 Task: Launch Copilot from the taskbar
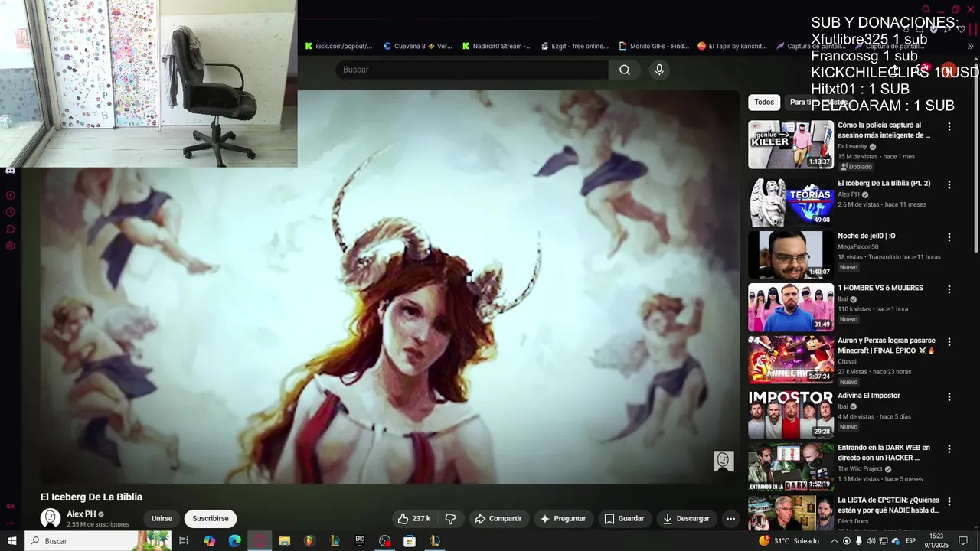210,541
